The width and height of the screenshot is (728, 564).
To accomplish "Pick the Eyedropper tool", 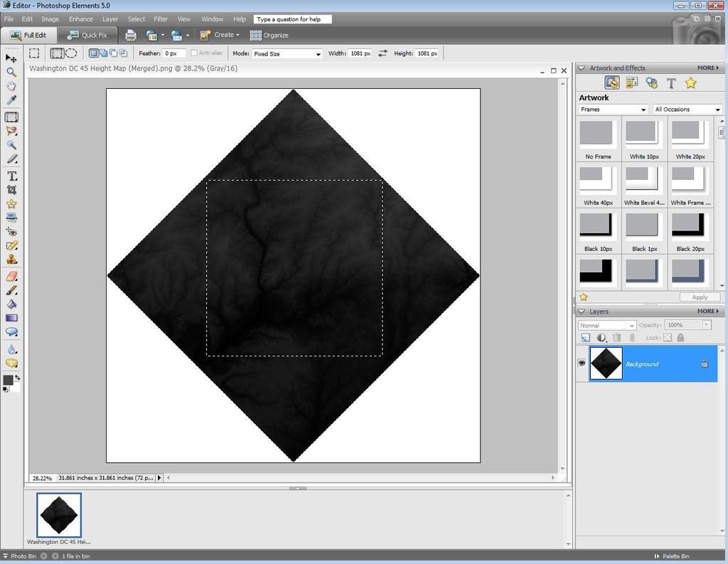I will click(11, 100).
